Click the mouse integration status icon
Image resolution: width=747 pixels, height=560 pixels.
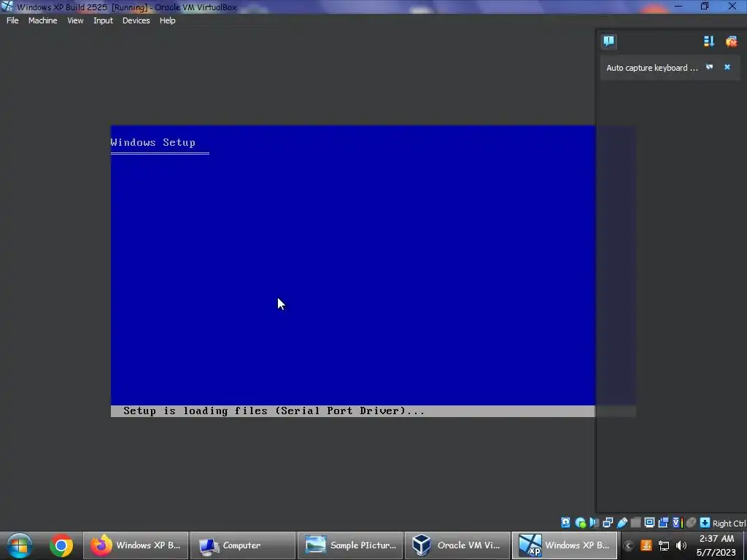[692, 522]
